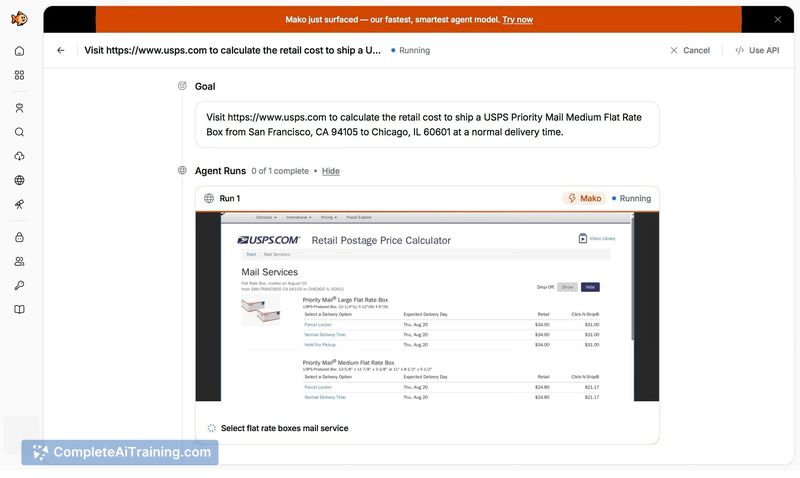Click the Start breadcrumb link
Screen dimensions: 800x478
click(251, 254)
